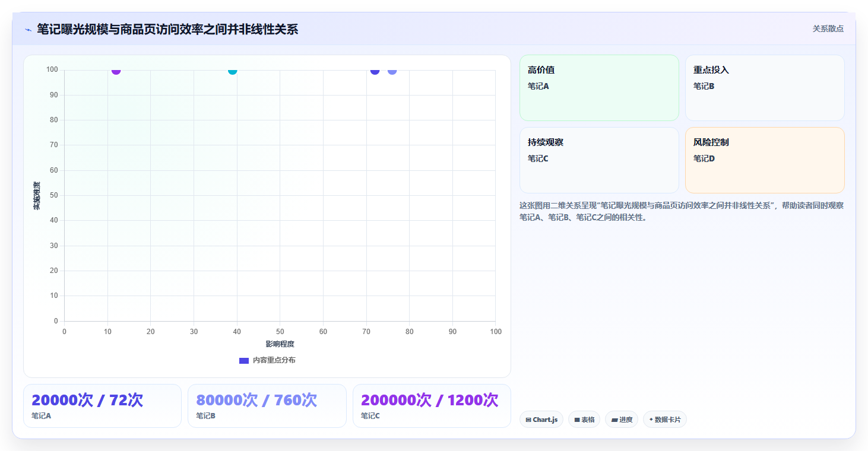Click 笔记B text in the 重点投入 card
This screenshot has height=451, width=868.
pos(704,86)
